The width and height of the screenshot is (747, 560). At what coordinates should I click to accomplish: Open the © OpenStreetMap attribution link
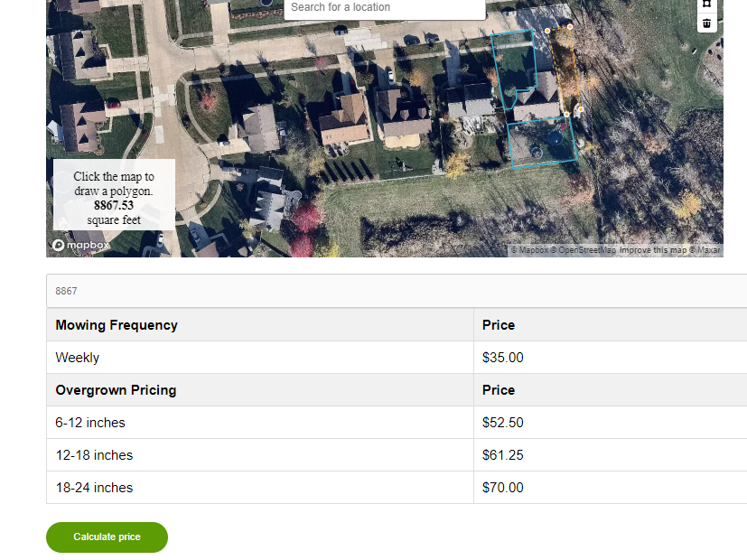click(x=583, y=250)
